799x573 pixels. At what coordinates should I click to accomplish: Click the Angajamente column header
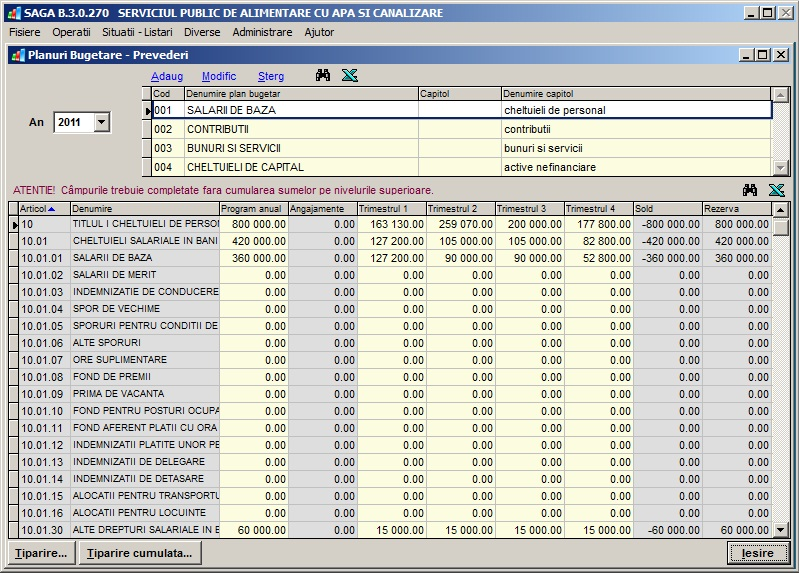point(323,209)
